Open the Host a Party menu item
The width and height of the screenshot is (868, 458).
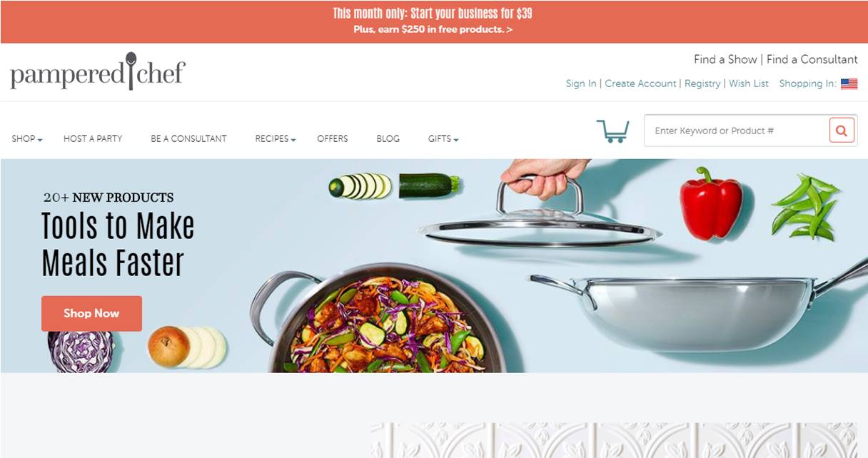(93, 138)
